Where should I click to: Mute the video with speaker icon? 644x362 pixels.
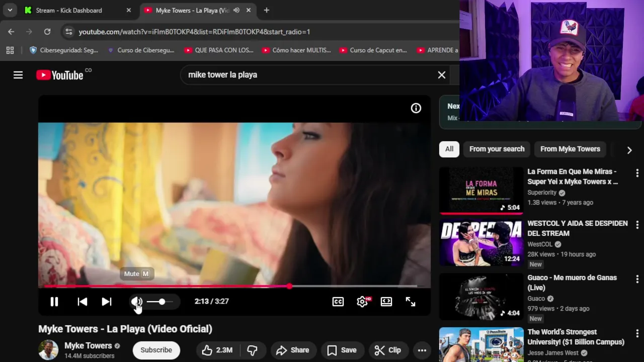pos(136,302)
